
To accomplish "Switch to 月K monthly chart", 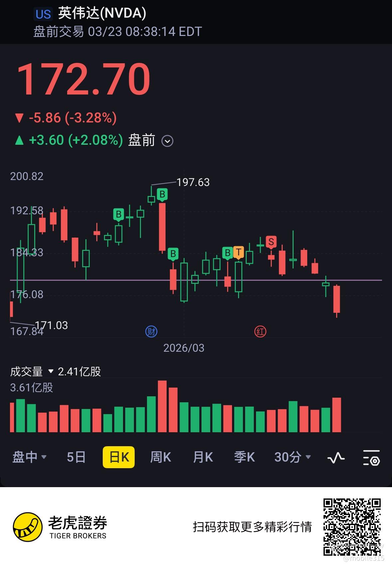I will coord(203,457).
